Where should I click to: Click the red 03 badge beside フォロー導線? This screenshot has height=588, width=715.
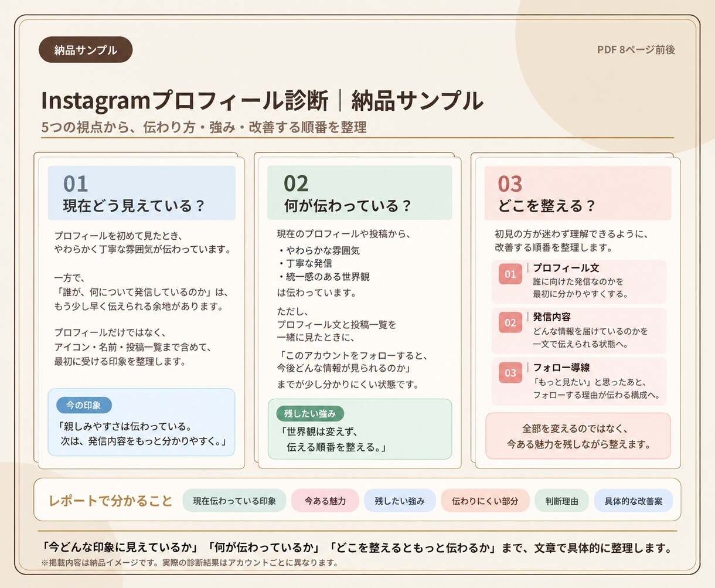510,373
